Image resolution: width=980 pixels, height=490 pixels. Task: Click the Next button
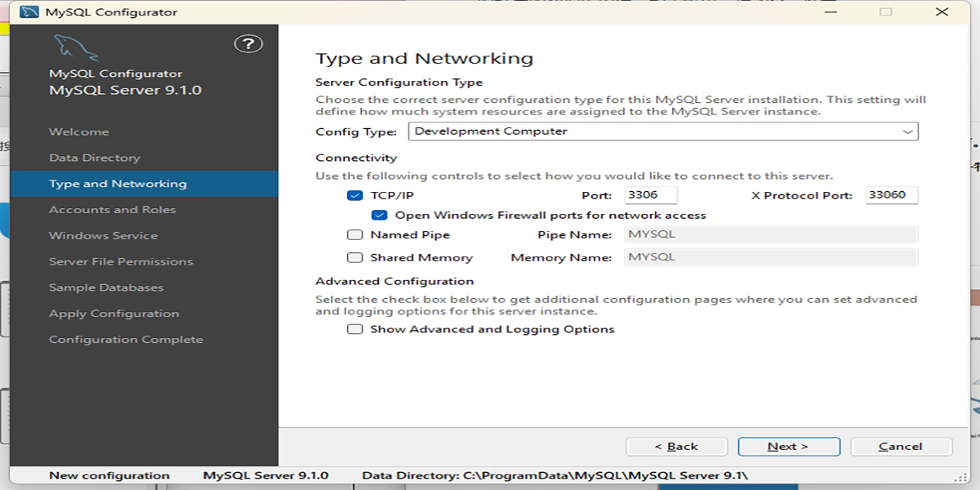(x=789, y=447)
